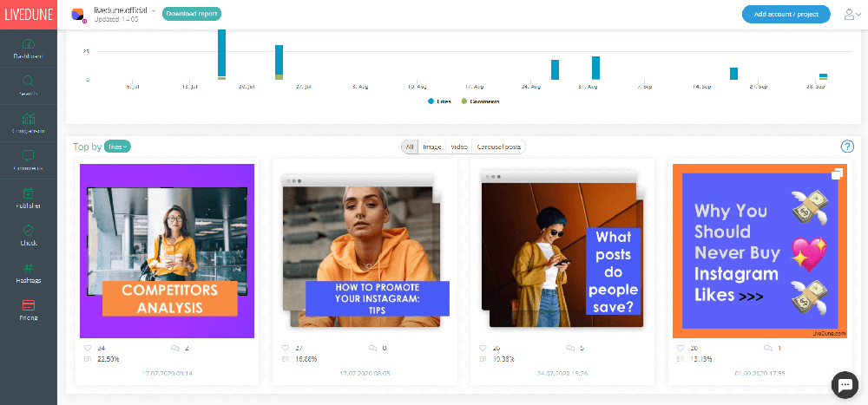This screenshot has height=405, width=868.
Task: Open the Pricing card icon
Action: (29, 305)
